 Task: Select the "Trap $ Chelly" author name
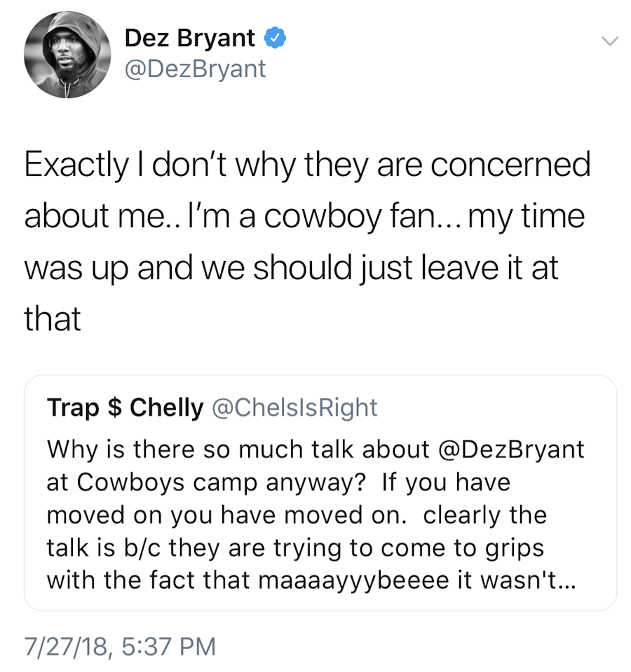click(124, 408)
